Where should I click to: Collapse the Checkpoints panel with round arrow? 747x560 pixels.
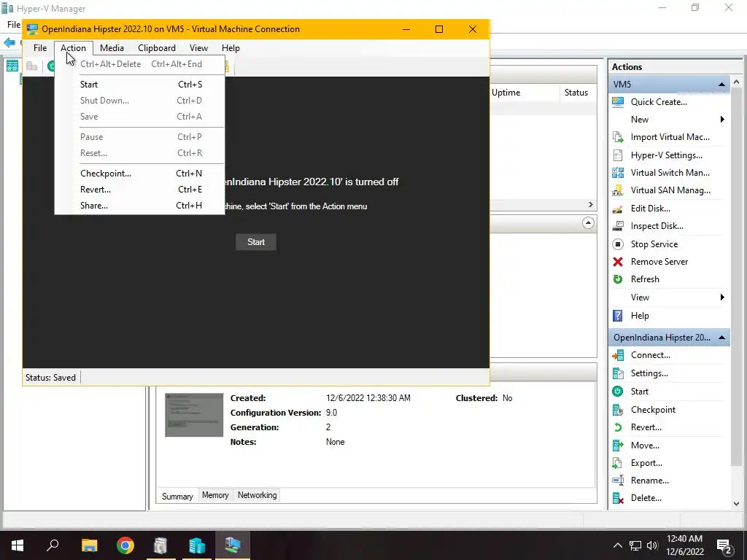pos(588,223)
